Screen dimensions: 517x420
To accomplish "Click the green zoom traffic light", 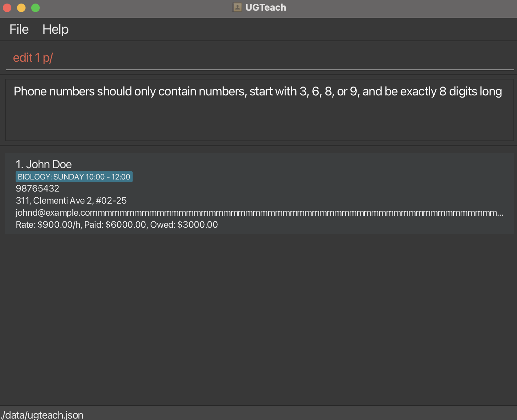I will point(35,7).
